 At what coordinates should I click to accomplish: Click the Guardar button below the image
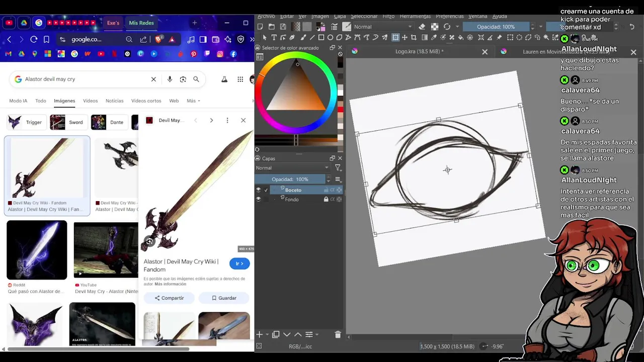(224, 298)
